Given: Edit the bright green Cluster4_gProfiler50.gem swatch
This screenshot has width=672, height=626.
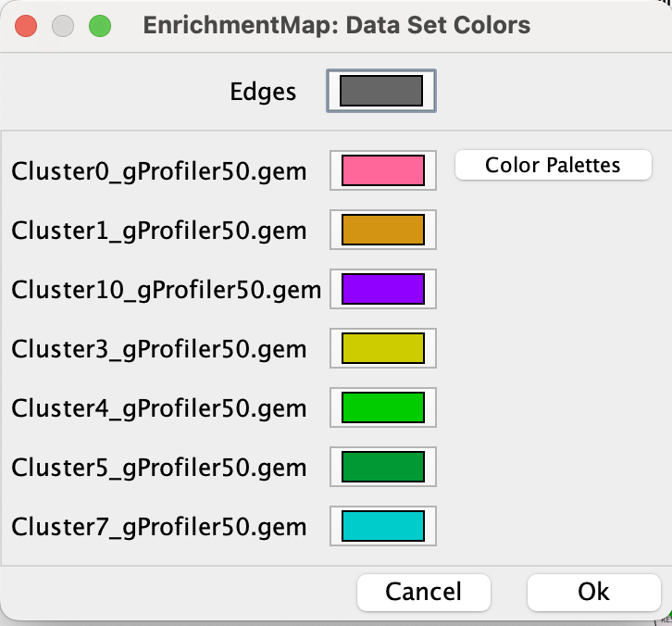Looking at the screenshot, I should tap(382, 407).
